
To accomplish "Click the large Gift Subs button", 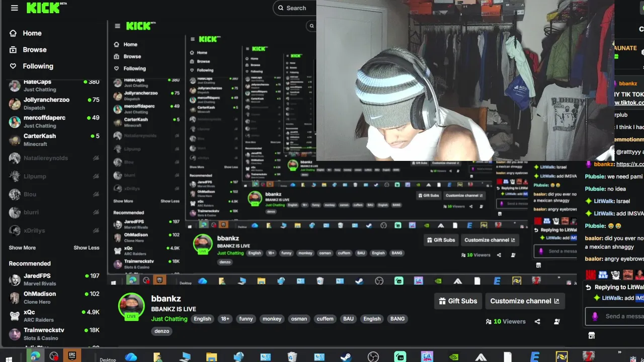I will [x=458, y=301].
